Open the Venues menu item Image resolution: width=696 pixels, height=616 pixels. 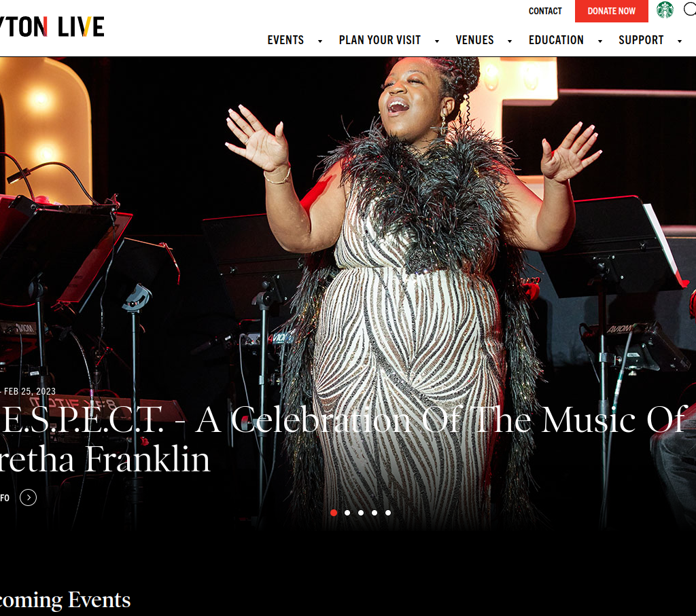pyautogui.click(x=474, y=40)
